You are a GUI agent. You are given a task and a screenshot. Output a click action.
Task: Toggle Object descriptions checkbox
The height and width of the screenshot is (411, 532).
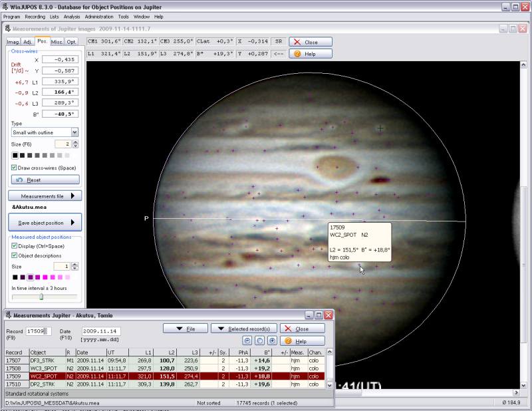14,255
